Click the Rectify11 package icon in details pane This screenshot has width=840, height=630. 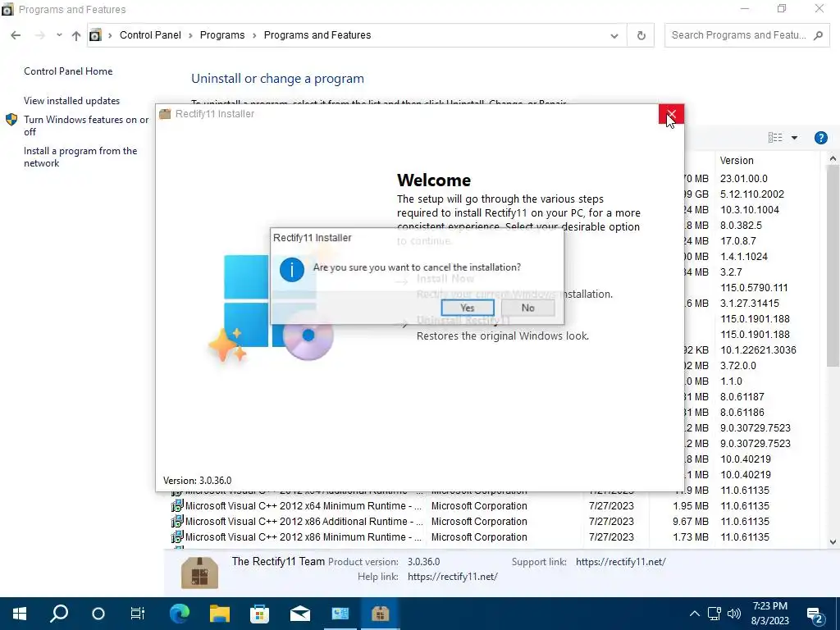199,573
